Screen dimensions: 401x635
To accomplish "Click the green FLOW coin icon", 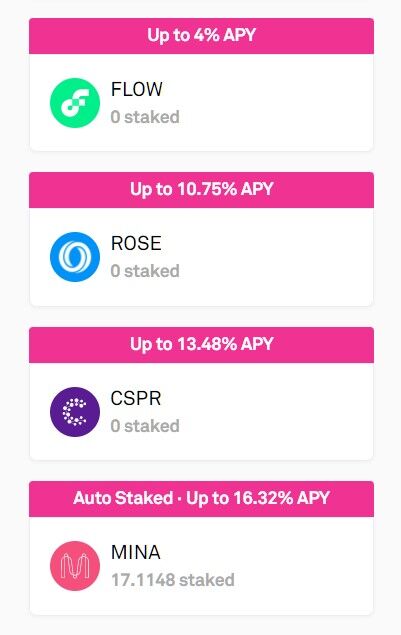I will pyautogui.click(x=75, y=103).
